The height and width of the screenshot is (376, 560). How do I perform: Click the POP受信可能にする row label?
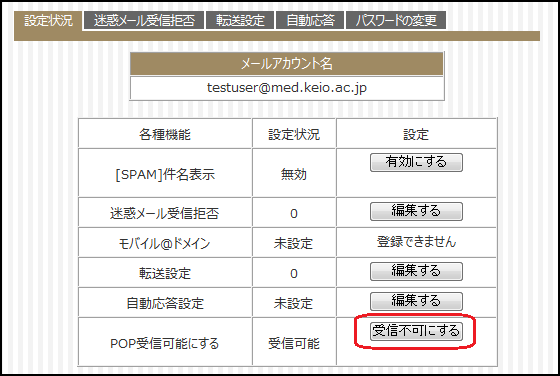pyautogui.click(x=164, y=343)
